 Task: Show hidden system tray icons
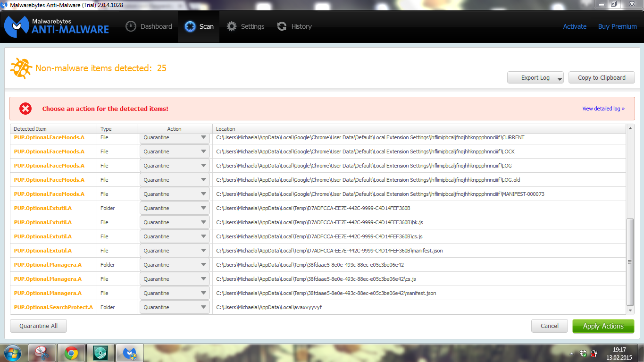(572, 353)
